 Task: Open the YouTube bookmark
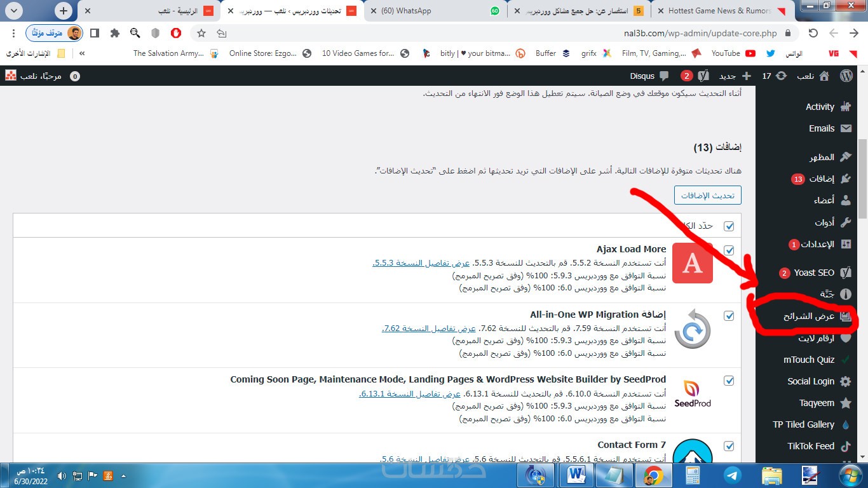click(733, 53)
